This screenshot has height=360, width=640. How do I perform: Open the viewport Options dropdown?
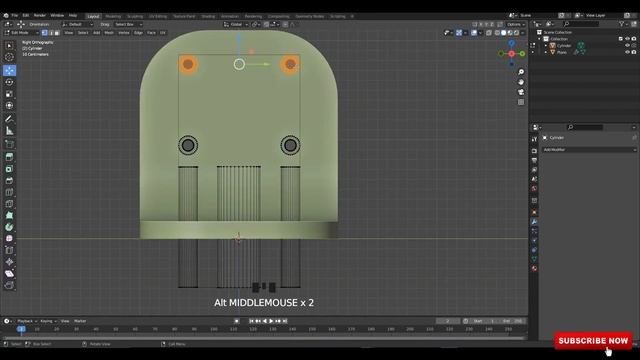coord(516,24)
